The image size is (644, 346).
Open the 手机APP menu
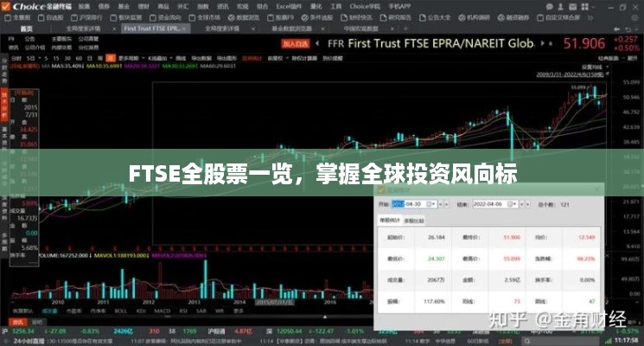click(399, 7)
